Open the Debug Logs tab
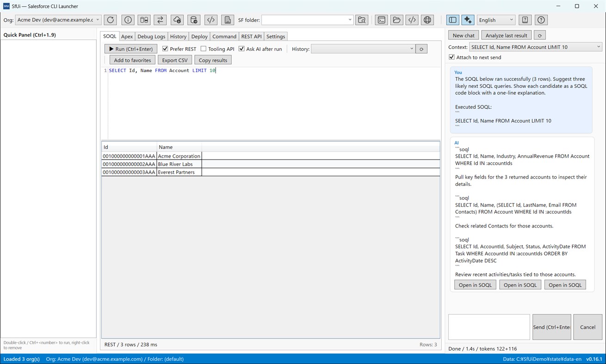The height and width of the screenshot is (364, 606). tap(151, 37)
